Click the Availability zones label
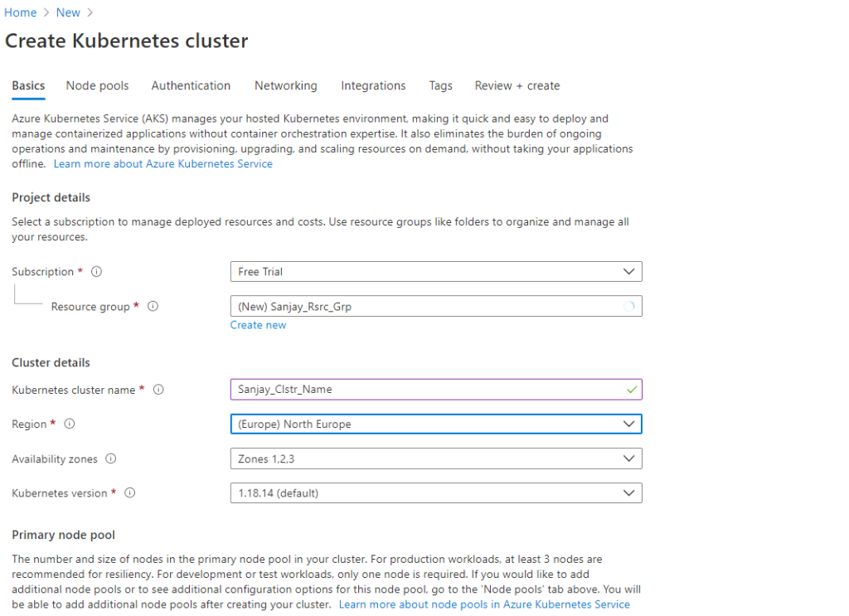The width and height of the screenshot is (849, 616). pyautogui.click(x=55, y=459)
